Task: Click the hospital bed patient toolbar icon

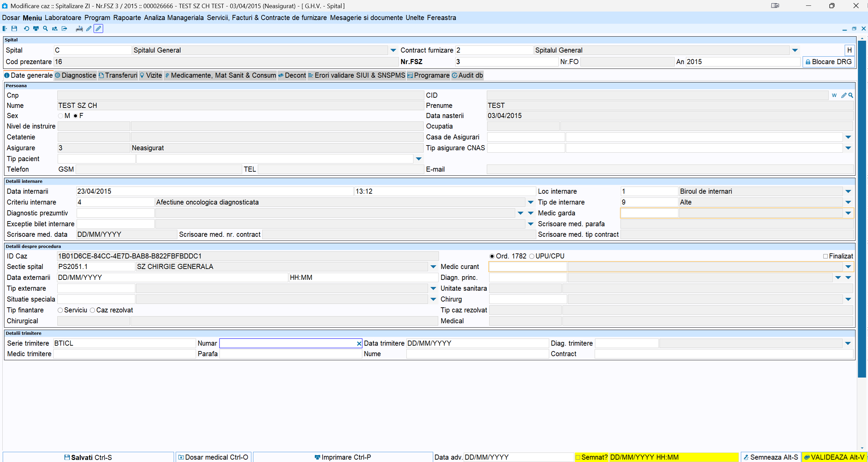Action: pos(79,29)
